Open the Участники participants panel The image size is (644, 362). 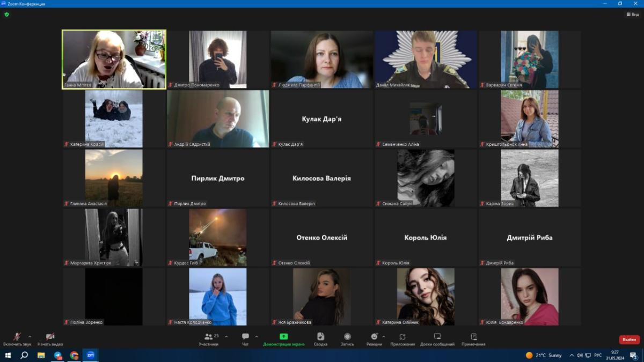[x=209, y=339]
